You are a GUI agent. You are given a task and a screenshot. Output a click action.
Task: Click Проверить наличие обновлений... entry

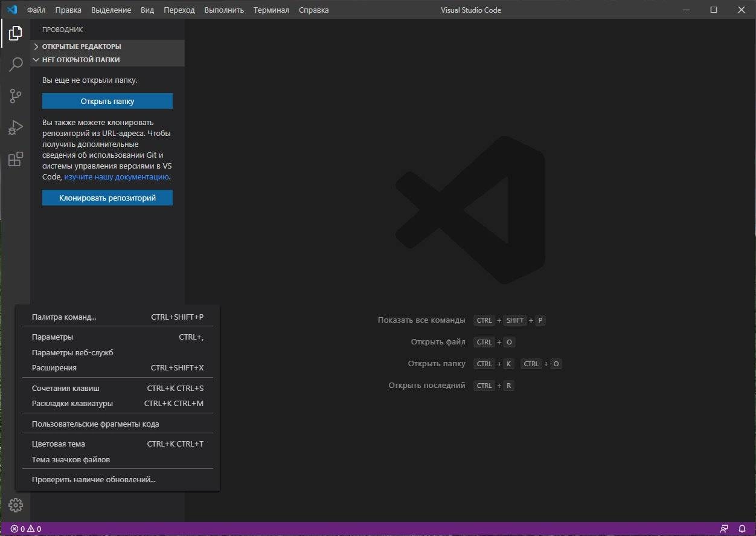(118, 480)
